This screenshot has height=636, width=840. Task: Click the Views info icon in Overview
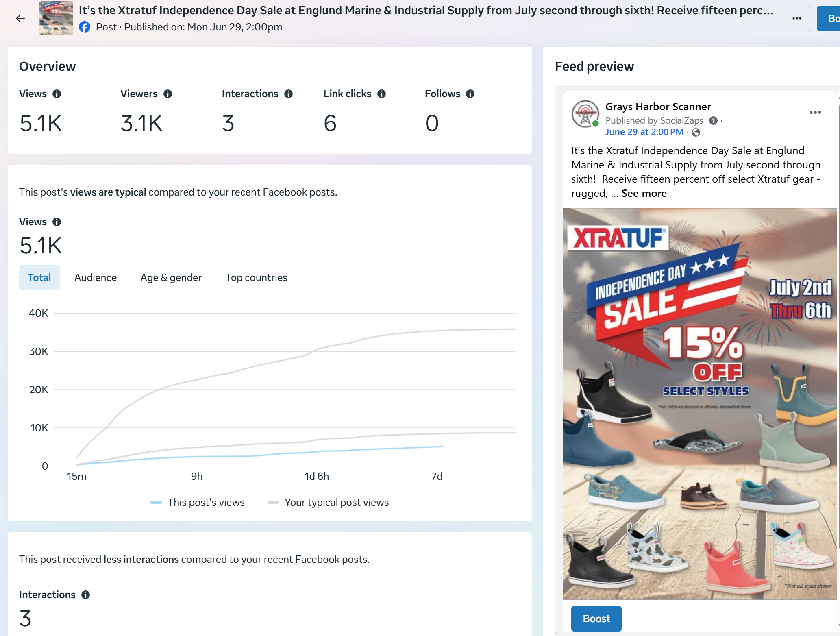[x=57, y=94]
